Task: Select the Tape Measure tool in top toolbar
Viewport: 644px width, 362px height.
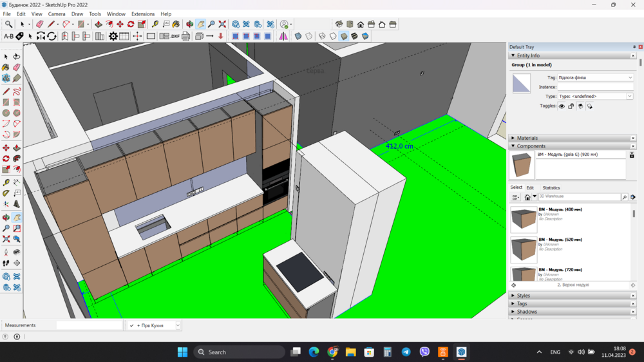Action: click(x=155, y=24)
